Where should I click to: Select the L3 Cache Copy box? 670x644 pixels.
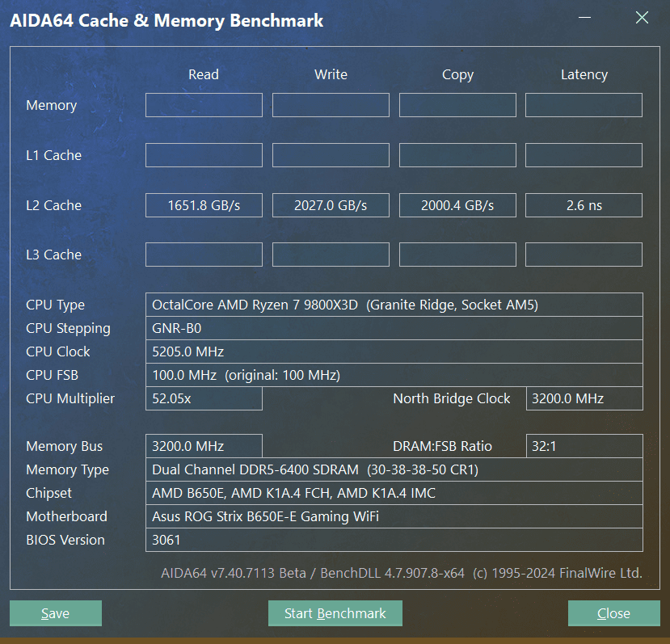(457, 255)
